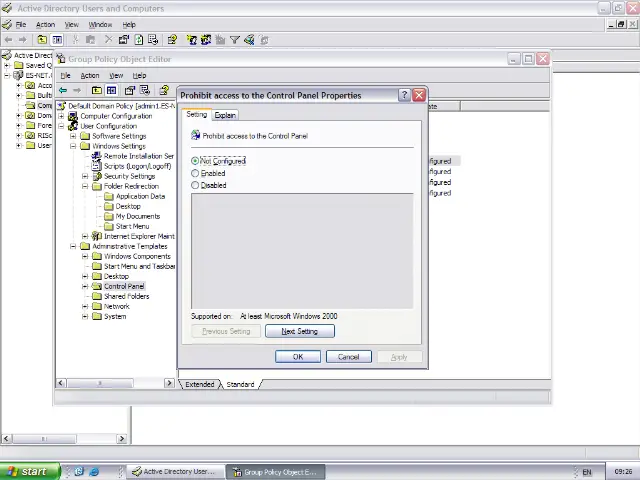The width and height of the screenshot is (640, 480).
Task: Click Help icon in Group Policy Editor toolbar
Action: (164, 90)
